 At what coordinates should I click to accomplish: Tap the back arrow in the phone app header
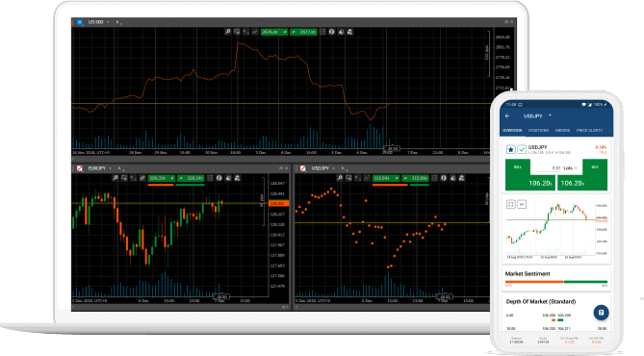[x=507, y=115]
